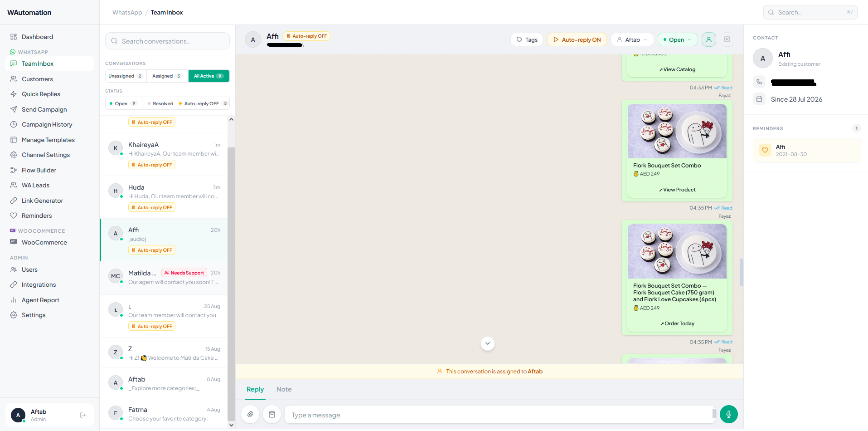Open Flow Builder page
The width and height of the screenshot is (868, 431).
coord(49,170)
